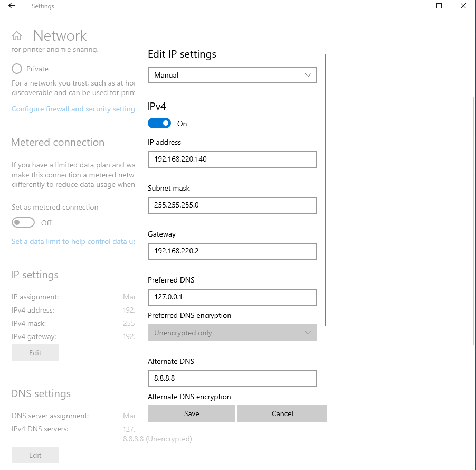The height and width of the screenshot is (470, 476).
Task: Open Settings home via house icon
Action: pos(17,36)
